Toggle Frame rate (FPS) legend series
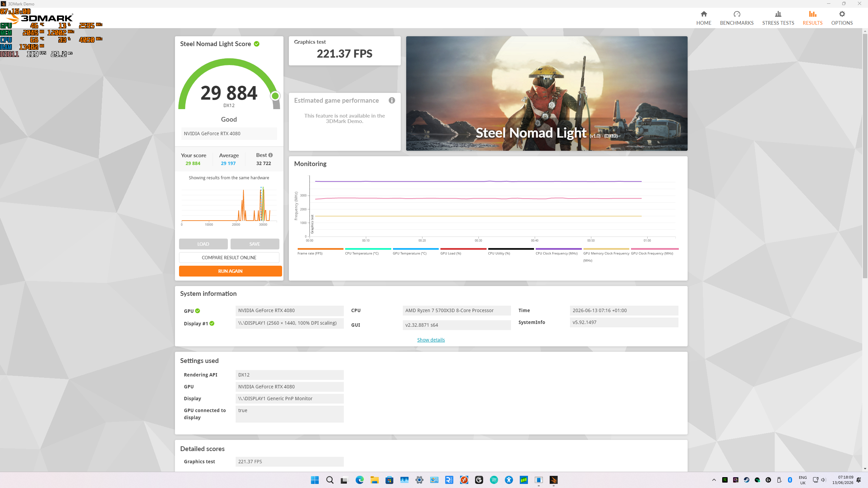 click(x=310, y=253)
